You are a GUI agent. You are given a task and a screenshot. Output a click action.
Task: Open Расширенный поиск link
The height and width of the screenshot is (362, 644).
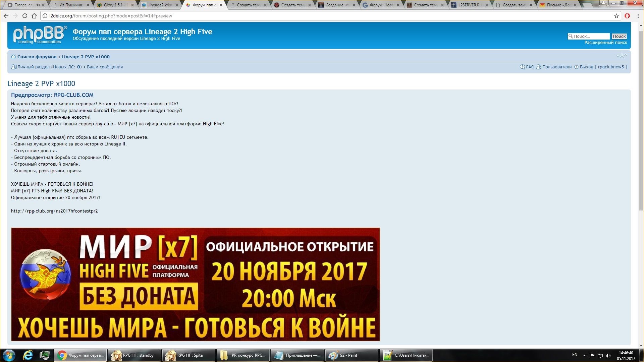605,43
